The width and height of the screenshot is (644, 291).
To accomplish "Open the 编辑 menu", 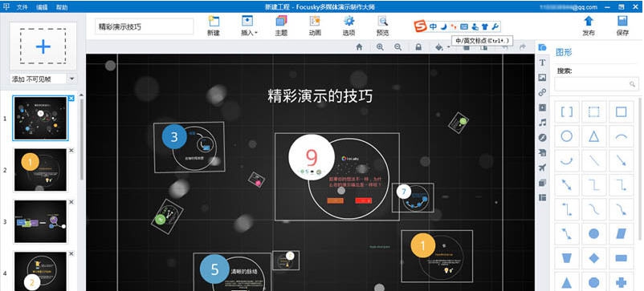I will (42, 7).
